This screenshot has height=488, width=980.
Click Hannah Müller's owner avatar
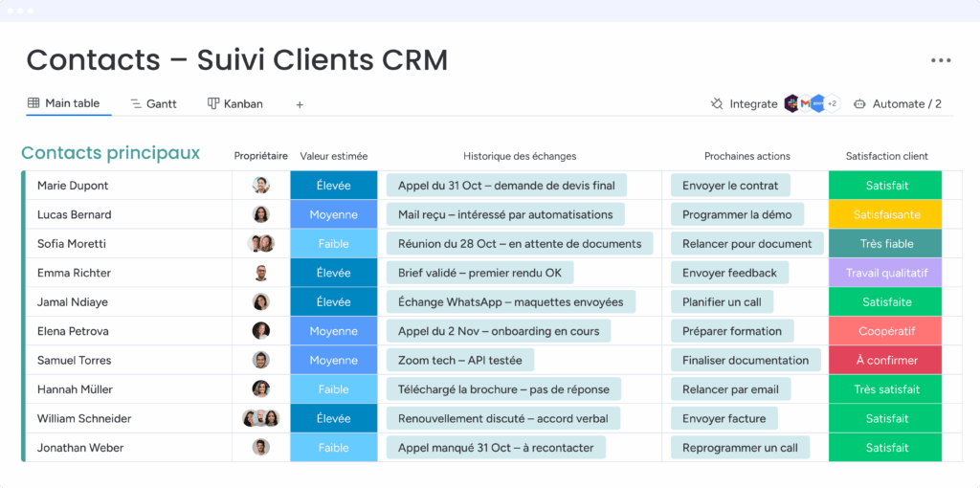point(260,389)
